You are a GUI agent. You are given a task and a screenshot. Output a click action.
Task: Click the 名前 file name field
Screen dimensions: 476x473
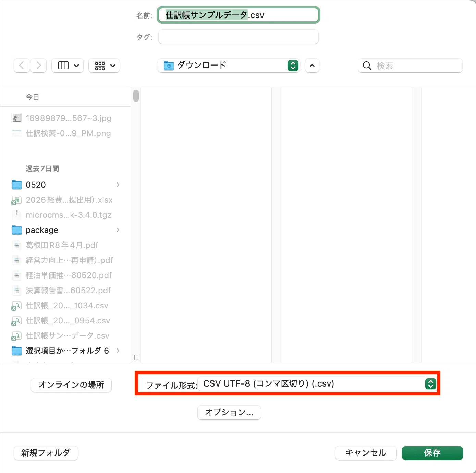239,15
